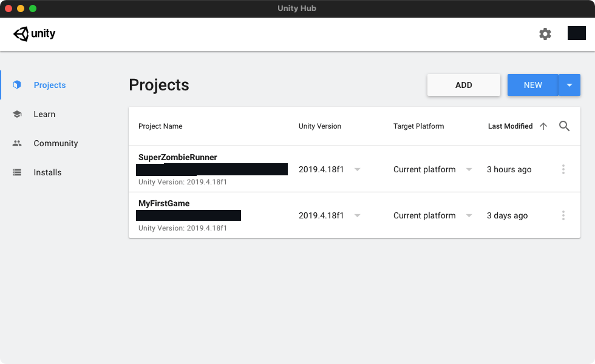Expand the NEW button dropdown arrow
Viewport: 595px width, 364px height.
(569, 85)
